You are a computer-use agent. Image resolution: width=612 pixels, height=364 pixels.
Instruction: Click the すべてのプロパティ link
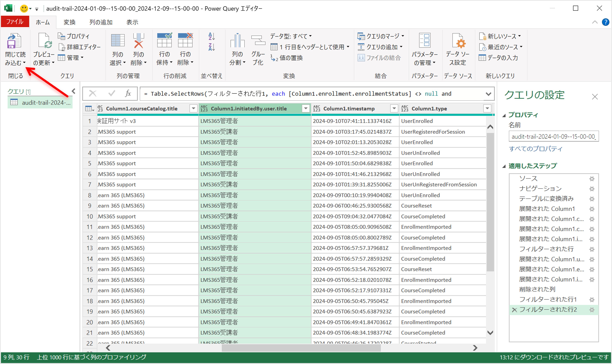pos(535,149)
